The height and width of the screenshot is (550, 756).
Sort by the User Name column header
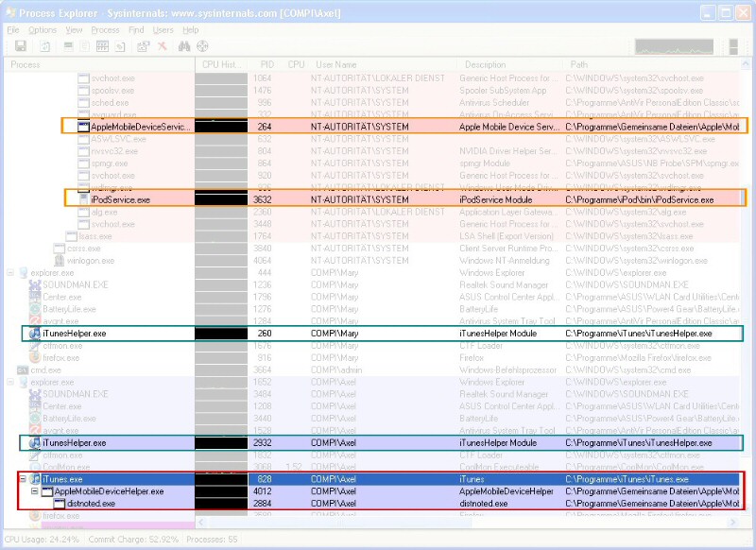tap(382, 64)
